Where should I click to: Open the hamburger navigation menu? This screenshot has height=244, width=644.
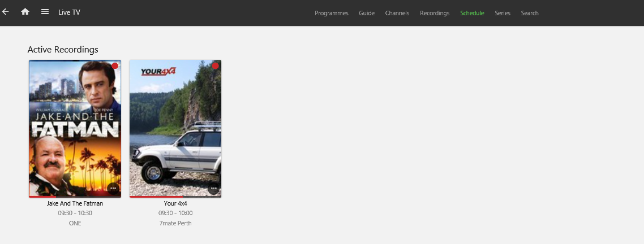click(x=45, y=12)
